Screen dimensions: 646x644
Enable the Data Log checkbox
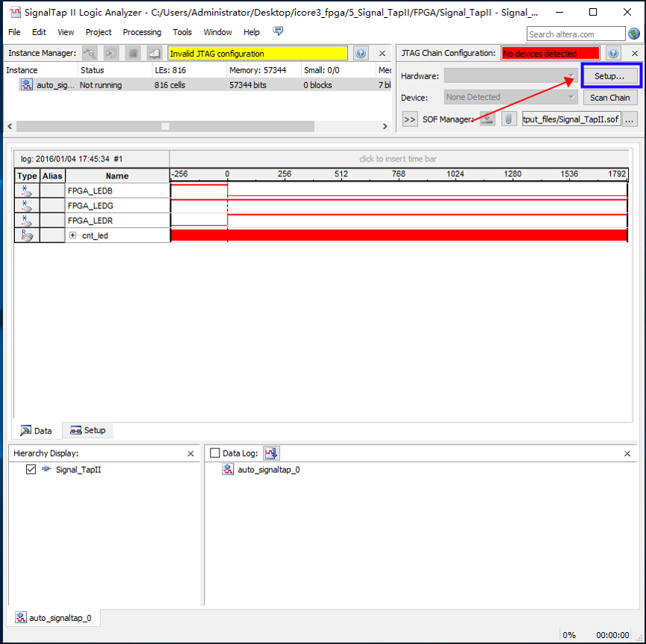click(x=215, y=453)
